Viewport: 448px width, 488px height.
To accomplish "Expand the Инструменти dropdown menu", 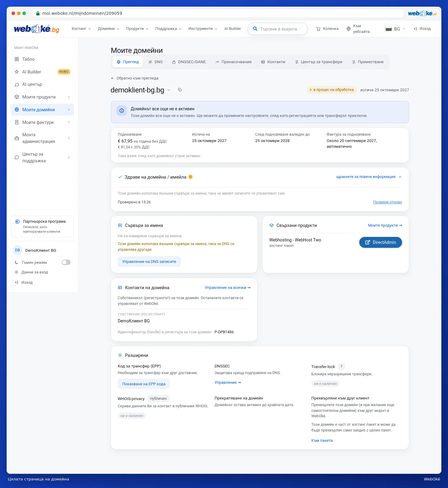I will pos(203,29).
